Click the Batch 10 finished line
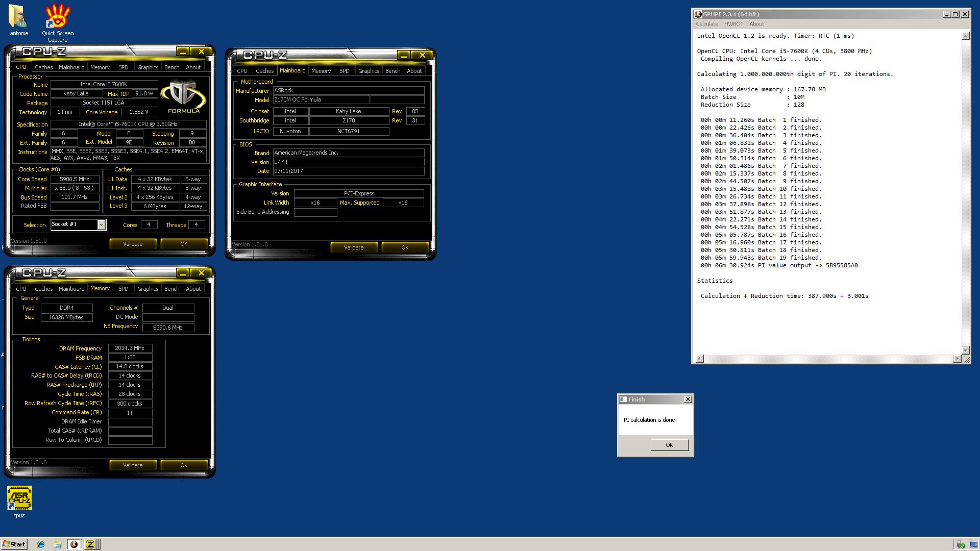 (761, 189)
